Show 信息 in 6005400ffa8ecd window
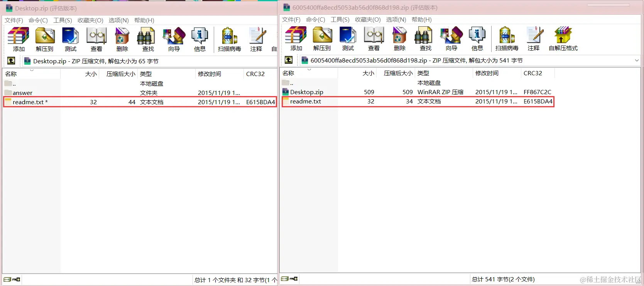 click(477, 39)
